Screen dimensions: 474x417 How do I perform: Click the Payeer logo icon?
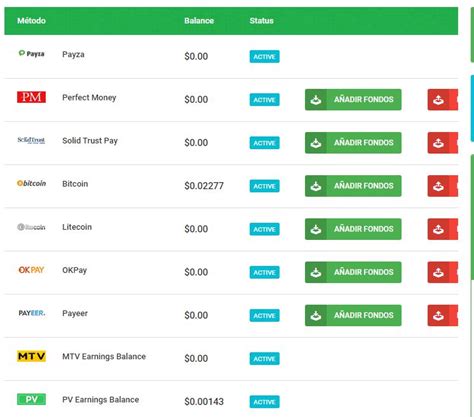31,313
